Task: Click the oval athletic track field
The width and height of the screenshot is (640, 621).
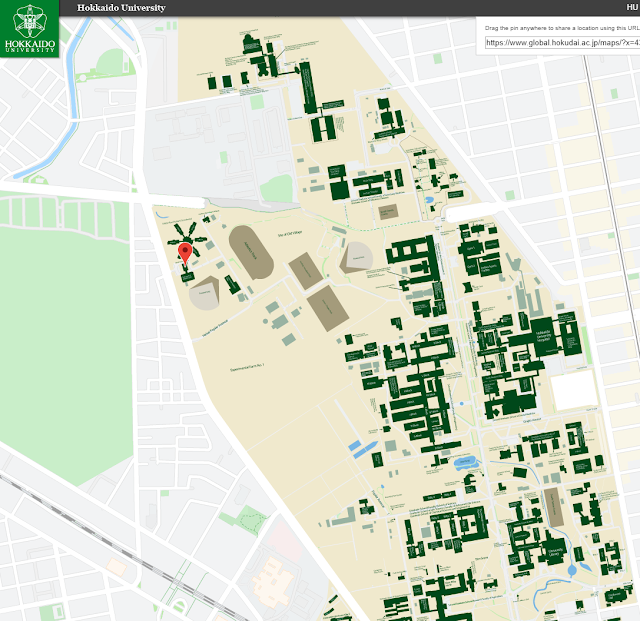Action: click(x=251, y=252)
